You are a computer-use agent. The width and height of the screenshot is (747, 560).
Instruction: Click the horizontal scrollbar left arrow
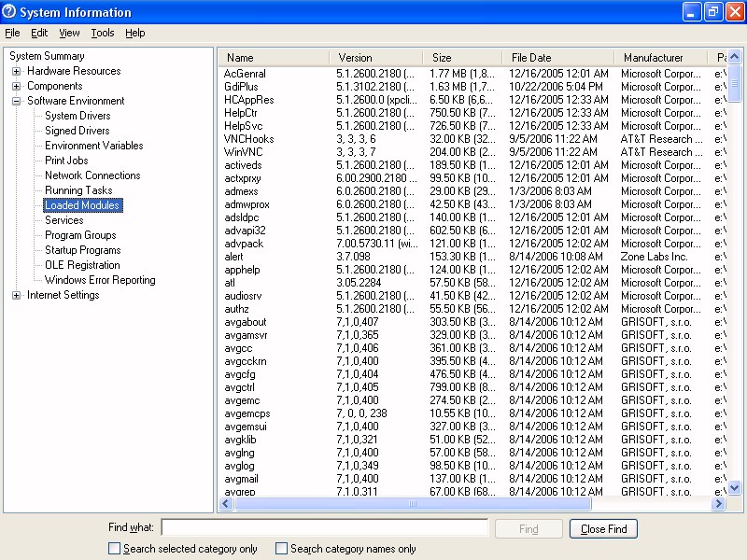225,504
